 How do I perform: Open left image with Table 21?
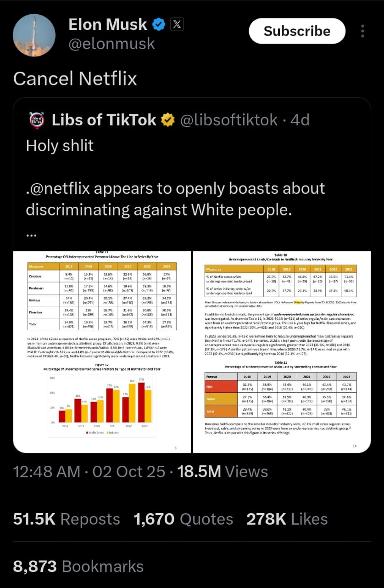[102, 351]
